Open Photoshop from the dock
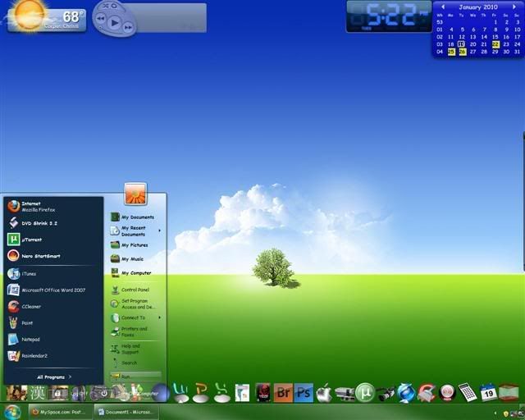525x420 pixels. click(304, 392)
